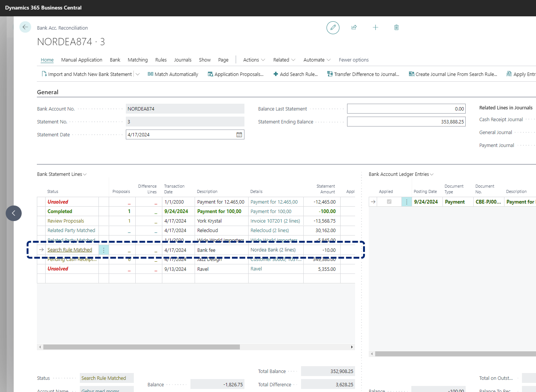This screenshot has height=392, width=536.
Task: Click ledger entries scrollbar left arrow
Action: 372,354
